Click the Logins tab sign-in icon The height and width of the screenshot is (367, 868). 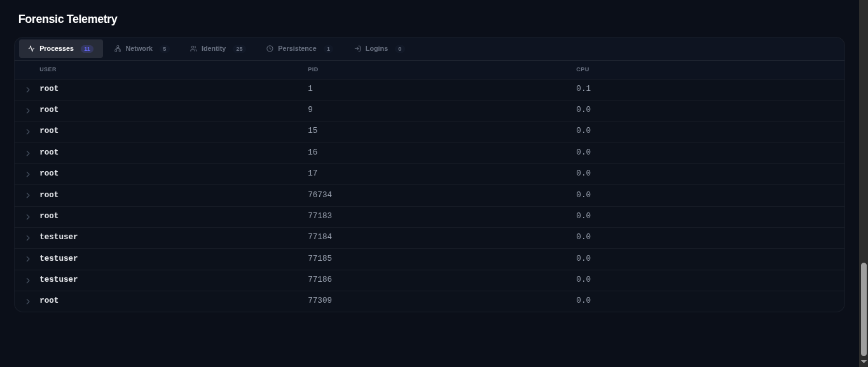(357, 48)
